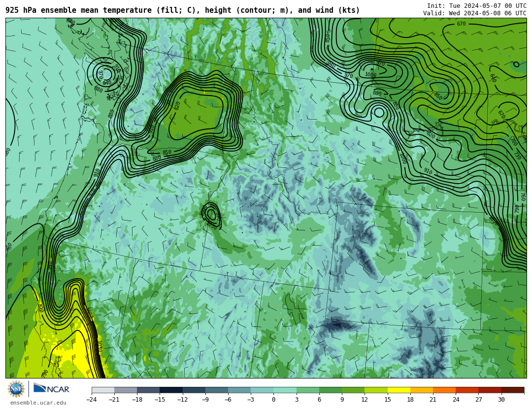Image resolution: width=532 pixels, height=409 pixels.
Task: Pick the slate -18 to -15 color segment
Action: pyautogui.click(x=149, y=390)
